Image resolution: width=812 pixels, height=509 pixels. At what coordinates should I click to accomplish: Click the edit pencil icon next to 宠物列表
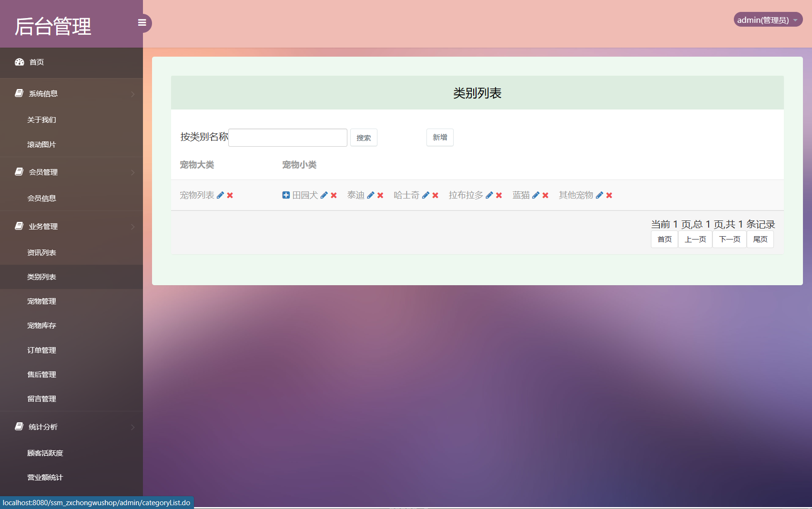pyautogui.click(x=220, y=195)
